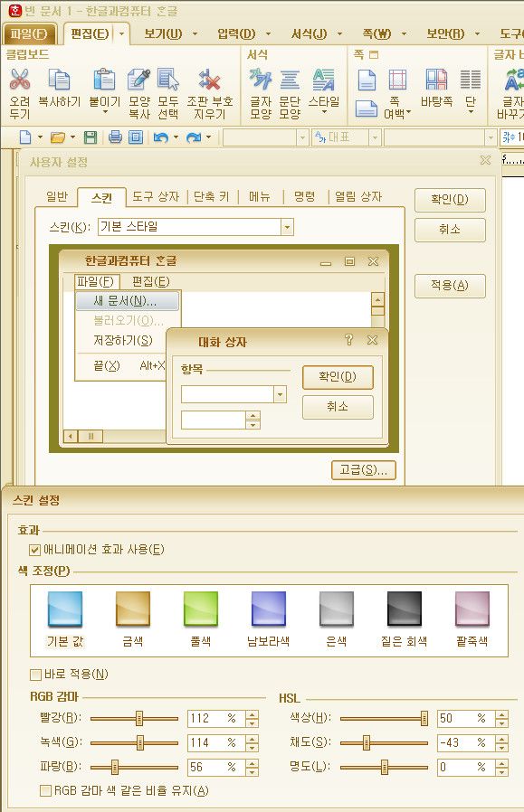Screen dimensions: 524x812
Task: Expand the 서식 menu dropdown arrow
Action: click(x=340, y=34)
